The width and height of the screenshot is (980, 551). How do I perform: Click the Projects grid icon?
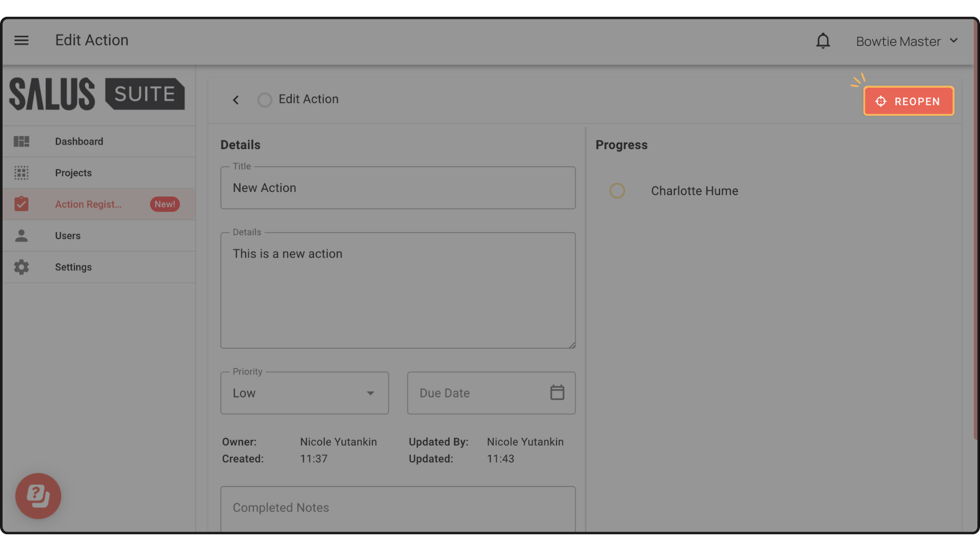tap(21, 173)
